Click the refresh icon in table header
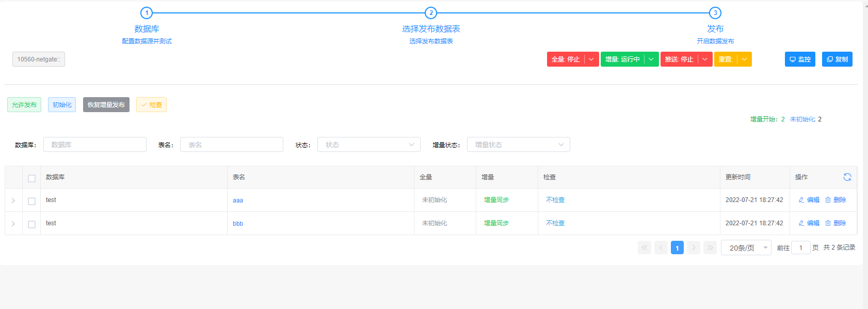Viewport: 868px width, 309px height. (x=847, y=177)
